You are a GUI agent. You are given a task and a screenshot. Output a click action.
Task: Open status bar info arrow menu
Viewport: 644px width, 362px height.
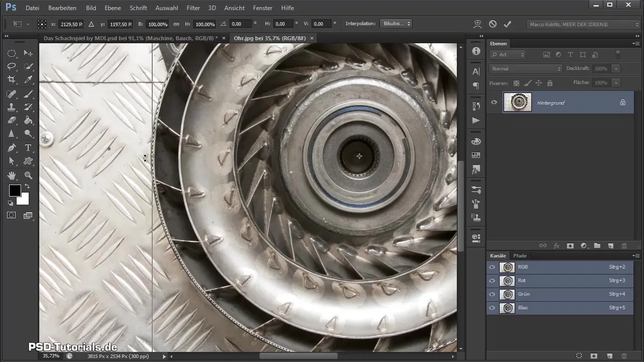point(164,356)
